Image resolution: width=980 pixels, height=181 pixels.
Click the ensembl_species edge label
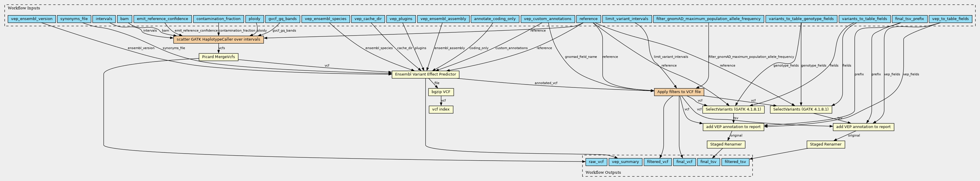click(x=379, y=48)
